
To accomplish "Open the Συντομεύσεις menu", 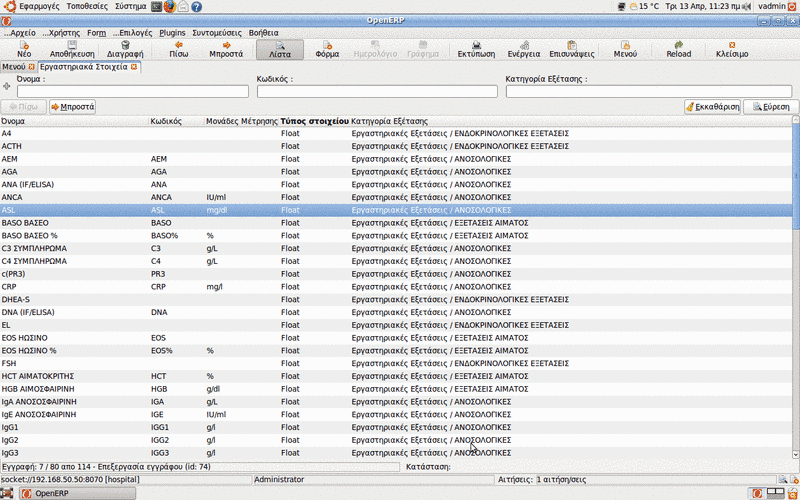I will pyautogui.click(x=217, y=33).
